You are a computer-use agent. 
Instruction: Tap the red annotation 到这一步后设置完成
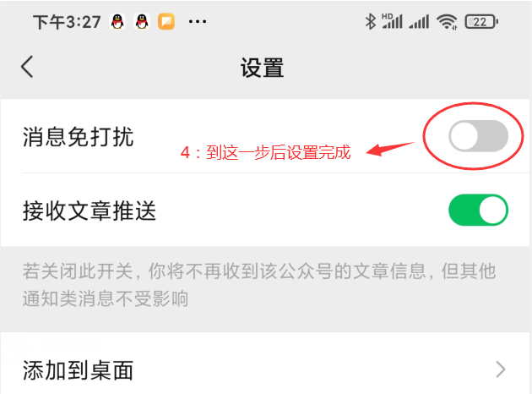[x=278, y=152]
